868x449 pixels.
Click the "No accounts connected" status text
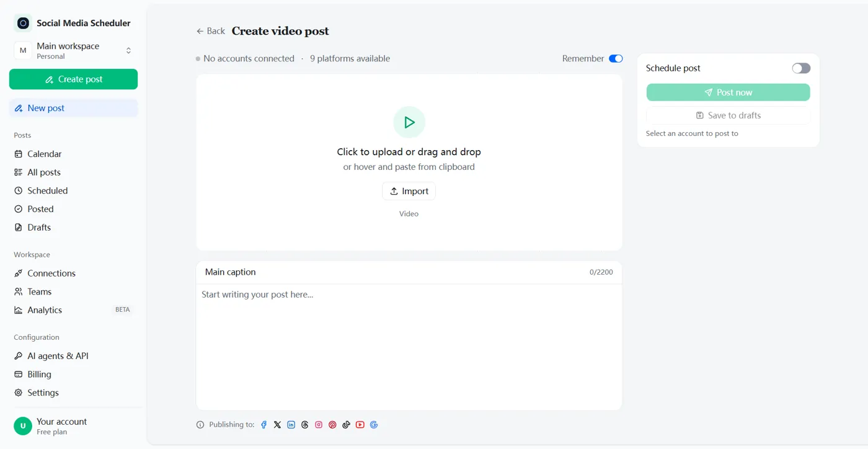(x=249, y=58)
